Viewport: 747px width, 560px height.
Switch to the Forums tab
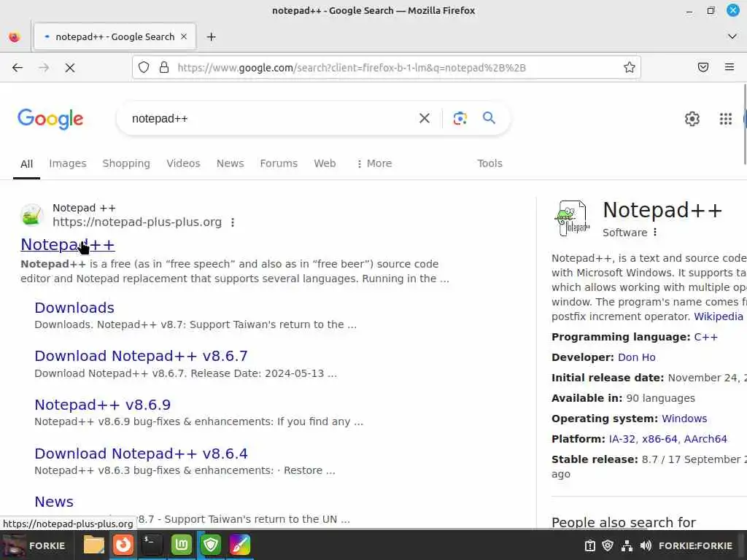tap(279, 163)
